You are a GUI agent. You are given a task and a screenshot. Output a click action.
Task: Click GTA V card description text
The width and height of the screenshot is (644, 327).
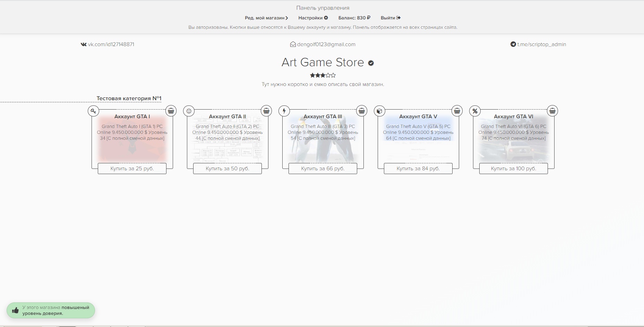pyautogui.click(x=418, y=132)
